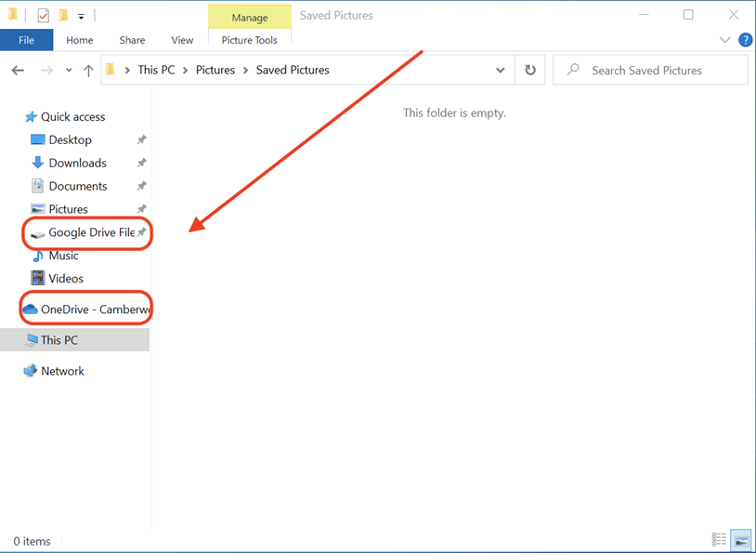Viewport: 756px width, 553px height.
Task: Open the File menu
Action: pyautogui.click(x=27, y=40)
